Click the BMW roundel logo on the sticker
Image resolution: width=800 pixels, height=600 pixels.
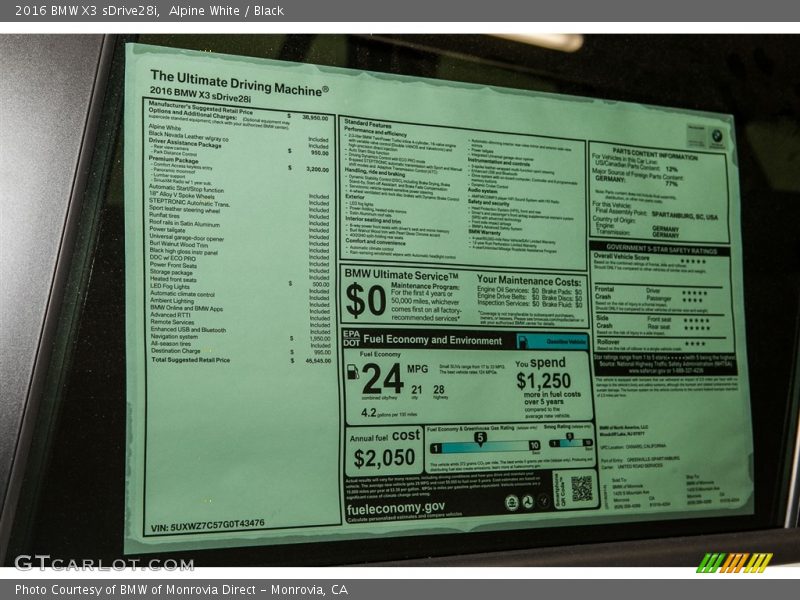[x=717, y=133]
